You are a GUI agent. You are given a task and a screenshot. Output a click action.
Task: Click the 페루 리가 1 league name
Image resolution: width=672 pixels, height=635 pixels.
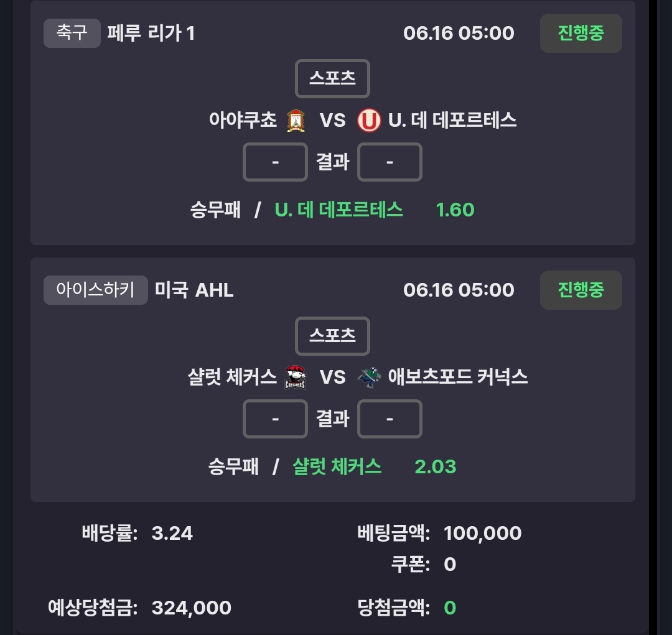tap(151, 33)
